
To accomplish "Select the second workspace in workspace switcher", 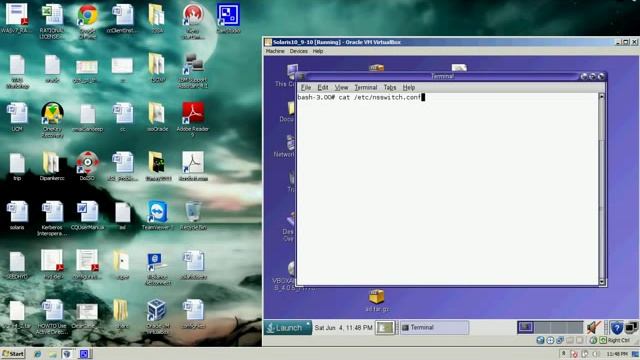I will (x=542, y=327).
